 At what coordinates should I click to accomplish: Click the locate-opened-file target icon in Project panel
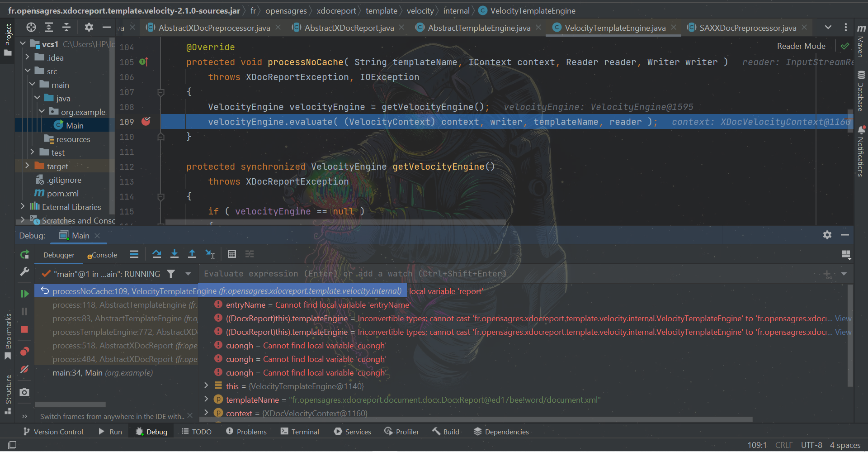click(31, 28)
